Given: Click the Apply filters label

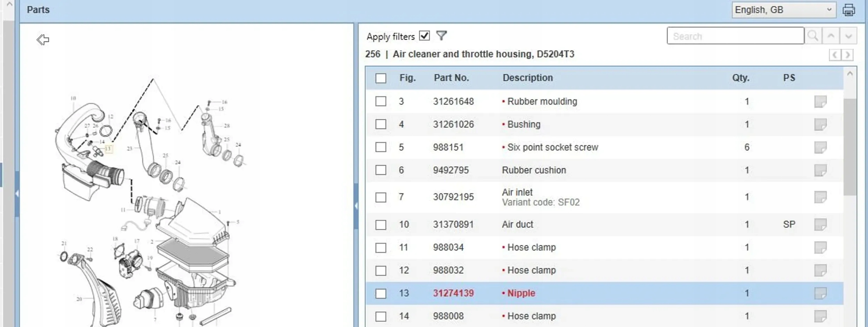Looking at the screenshot, I should (x=391, y=37).
